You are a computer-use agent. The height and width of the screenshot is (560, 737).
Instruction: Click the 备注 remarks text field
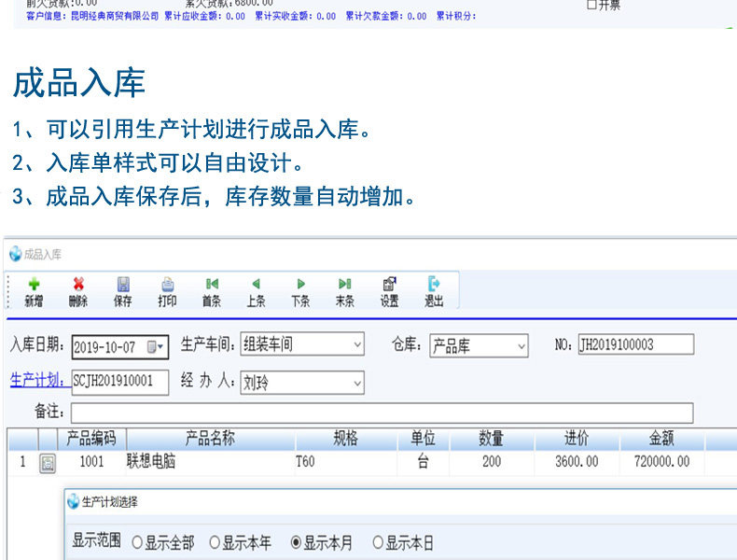(382, 413)
